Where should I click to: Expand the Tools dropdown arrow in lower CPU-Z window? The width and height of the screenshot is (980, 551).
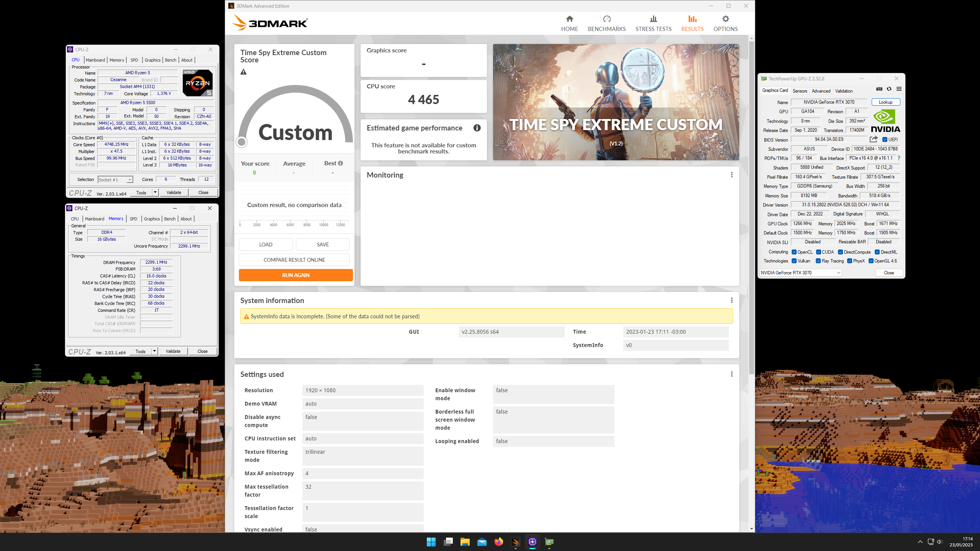tap(154, 351)
